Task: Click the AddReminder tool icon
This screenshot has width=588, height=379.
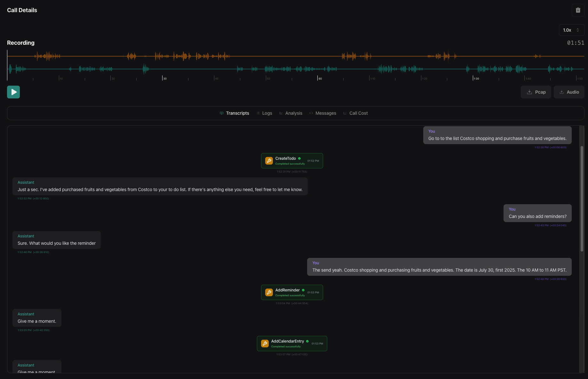Action: [x=269, y=292]
